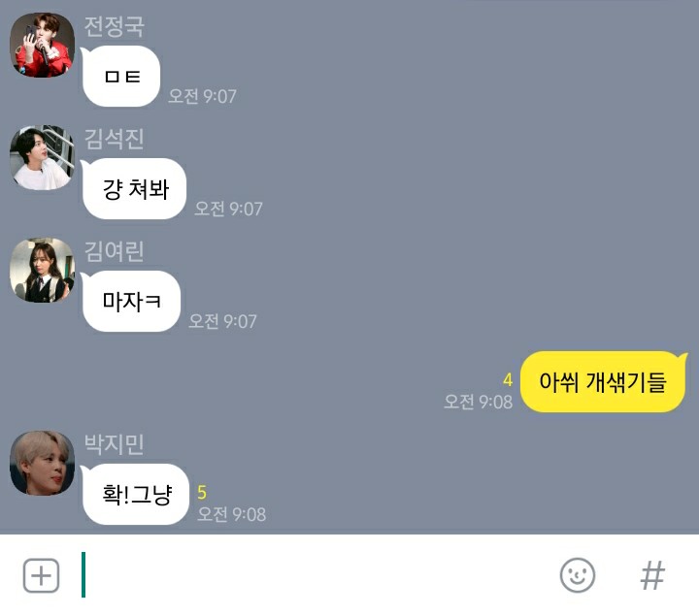Tap the sender name 김여린
The width and height of the screenshot is (699, 616).
(115, 251)
